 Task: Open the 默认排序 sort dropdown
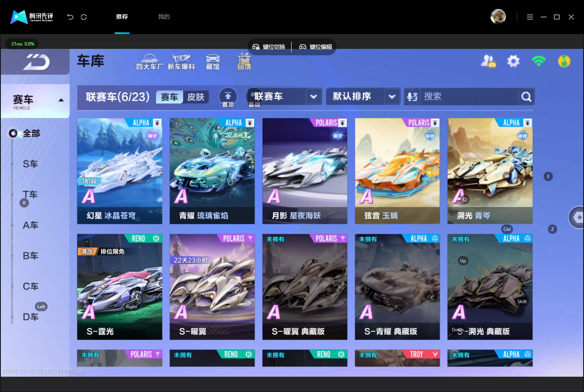pos(363,97)
